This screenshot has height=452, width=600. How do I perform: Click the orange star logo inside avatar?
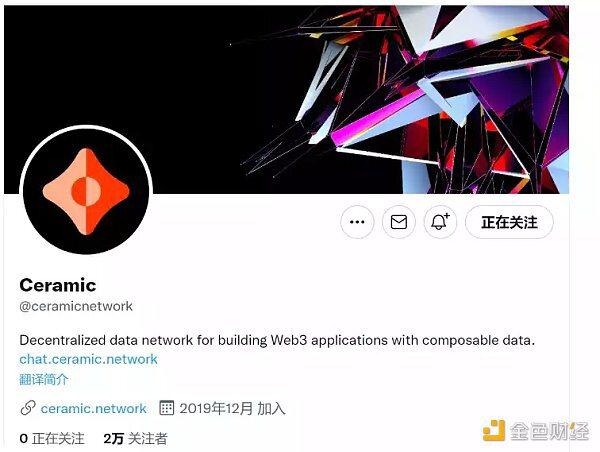click(86, 191)
